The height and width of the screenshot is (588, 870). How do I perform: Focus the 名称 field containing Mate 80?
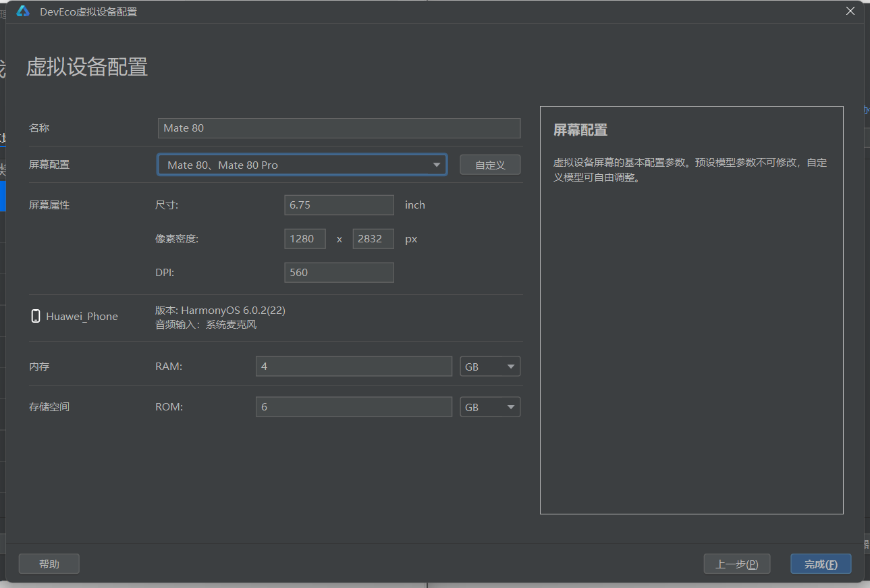click(339, 128)
